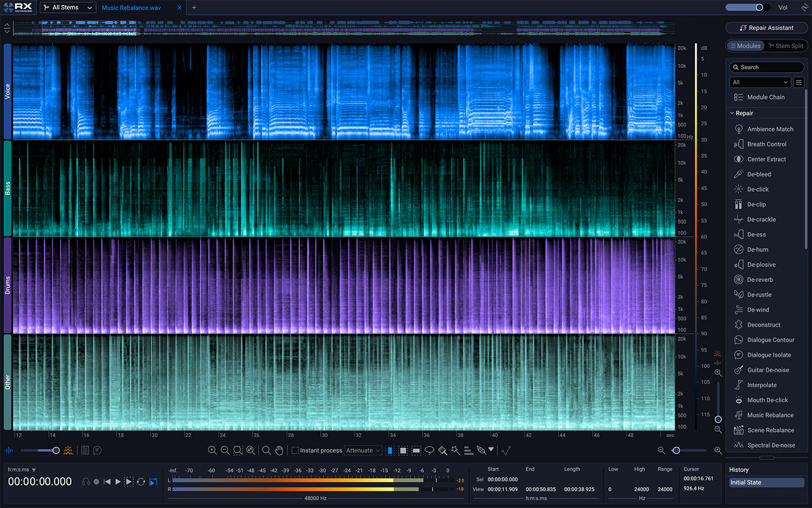
Task: Open the Attenuate mode dropdown
Action: coord(363,451)
